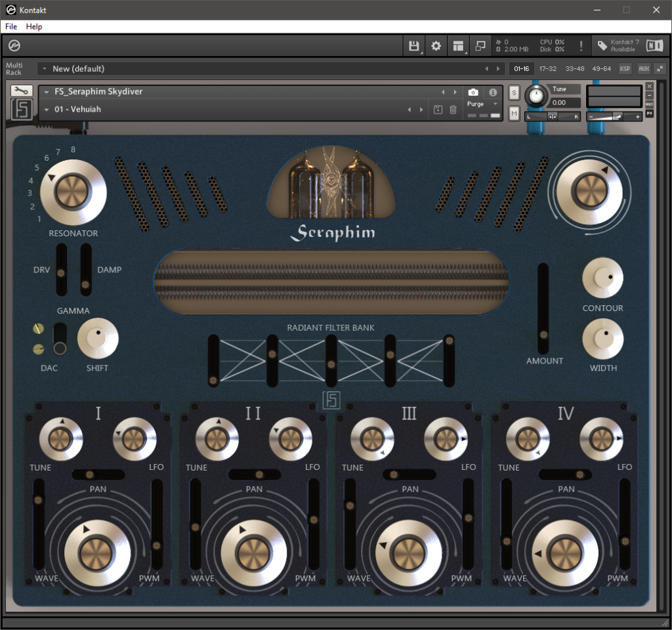Open the Kontakt save files menu icon
This screenshot has width=672, height=630.
(414, 46)
